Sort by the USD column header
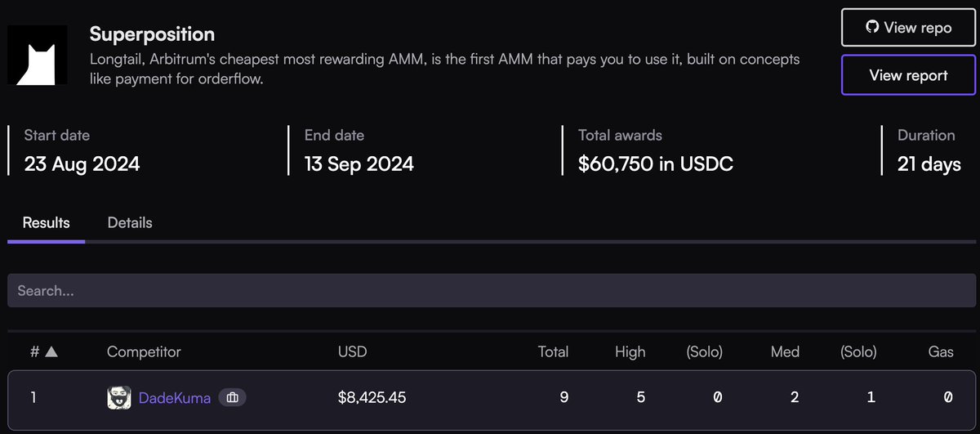Screen dimensions: 980x434 [x=353, y=352]
